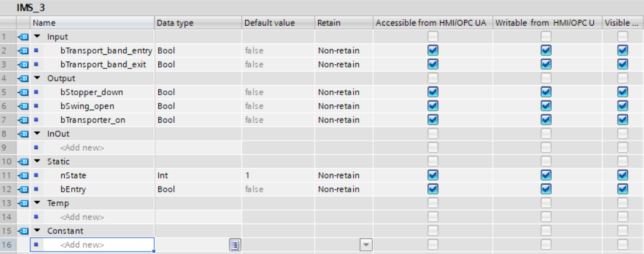Click the interface icon in the Temp row
644x254 pixels.
pyautogui.click(x=23, y=203)
